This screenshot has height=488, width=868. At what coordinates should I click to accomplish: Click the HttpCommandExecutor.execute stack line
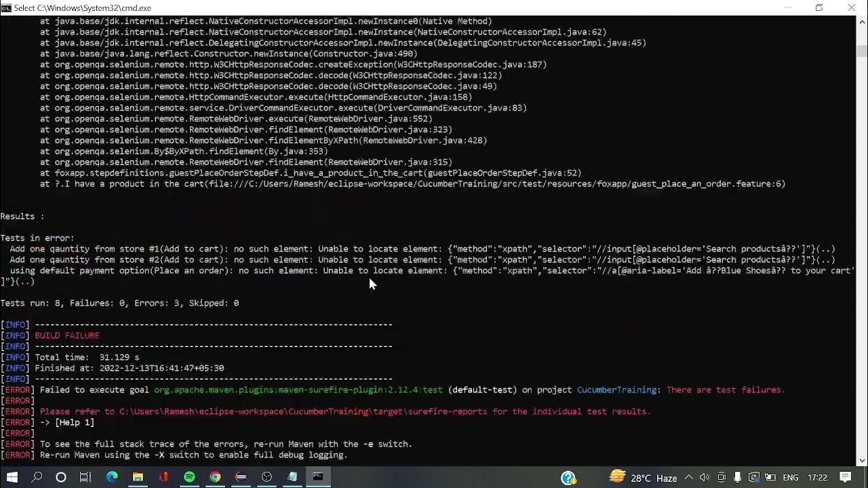[256, 97]
